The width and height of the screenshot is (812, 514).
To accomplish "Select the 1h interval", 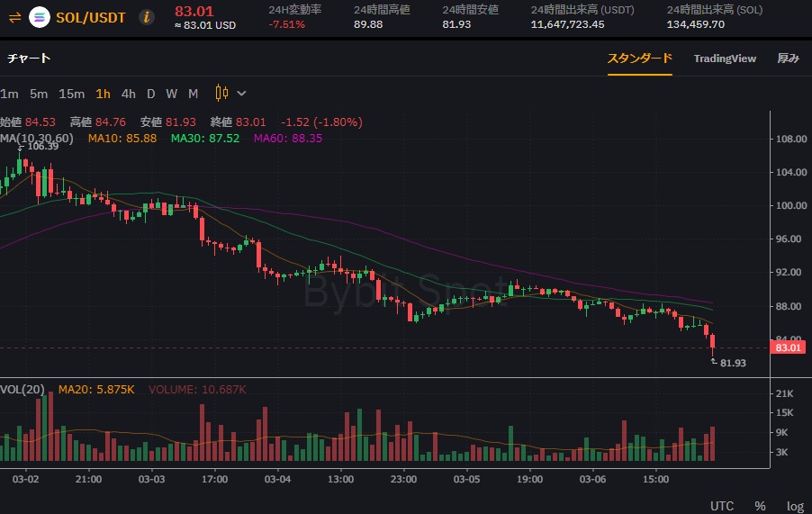I will pyautogui.click(x=103, y=94).
